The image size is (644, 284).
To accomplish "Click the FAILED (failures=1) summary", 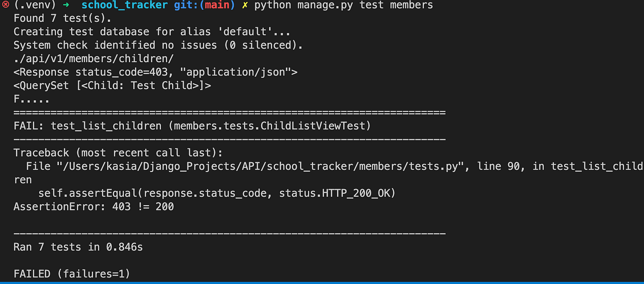I will point(72,274).
